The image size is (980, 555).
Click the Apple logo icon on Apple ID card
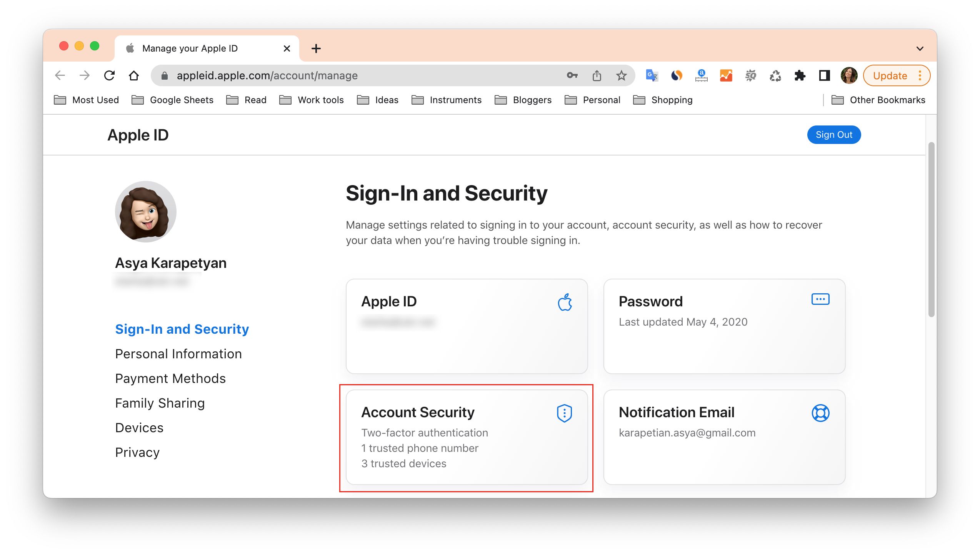[x=564, y=301]
